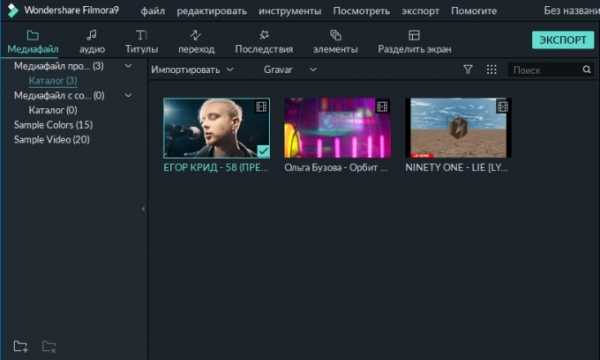
Task: Open Sample Video (20) library
Action: pyautogui.click(x=52, y=140)
